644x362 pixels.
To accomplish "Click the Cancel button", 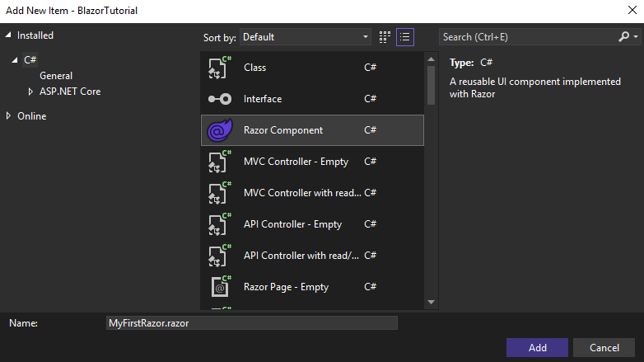I will (604, 348).
